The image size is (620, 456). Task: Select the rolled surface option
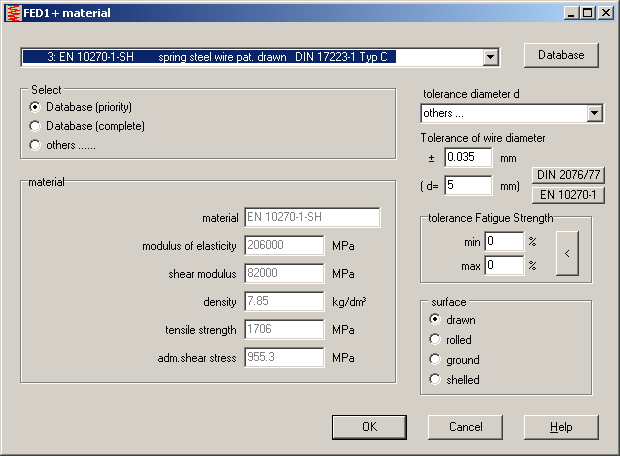click(x=435, y=340)
